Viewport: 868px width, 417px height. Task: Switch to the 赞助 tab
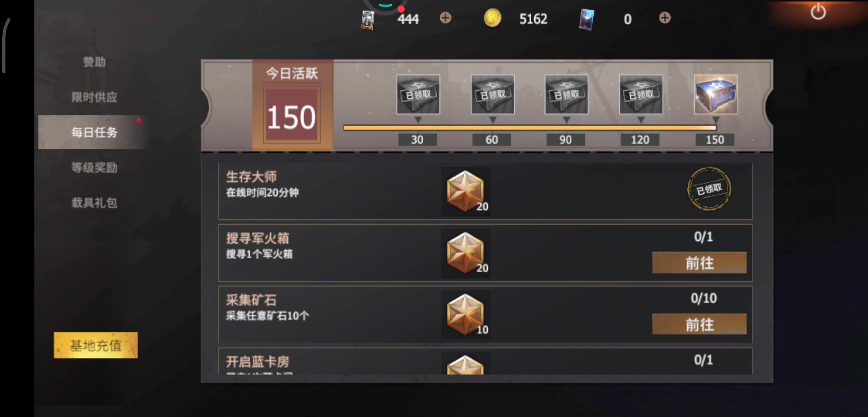[x=94, y=62]
